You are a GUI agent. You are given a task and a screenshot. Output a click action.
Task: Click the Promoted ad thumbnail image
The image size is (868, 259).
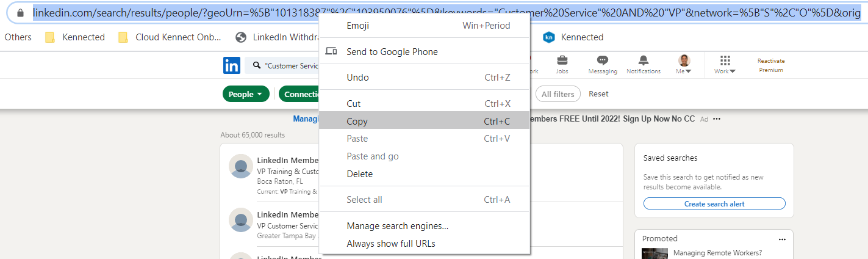[655, 254]
